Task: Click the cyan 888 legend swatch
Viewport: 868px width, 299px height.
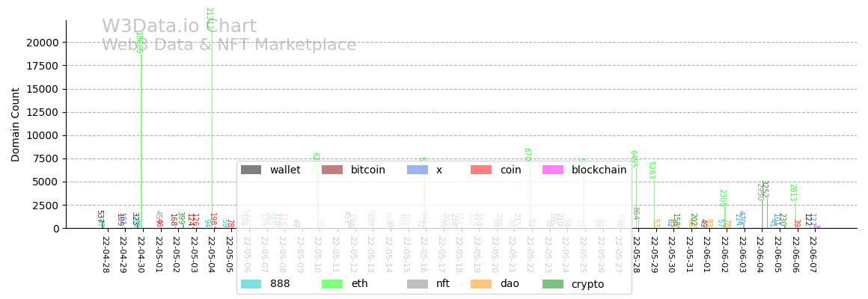Action: [251, 284]
